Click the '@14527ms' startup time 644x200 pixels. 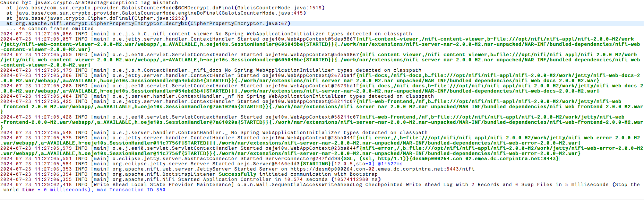pyautogui.click(x=390, y=164)
